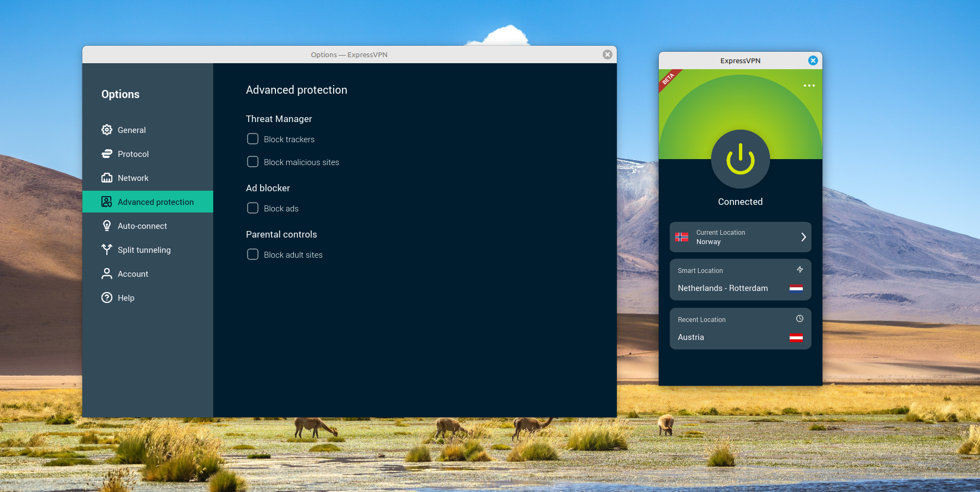
Task: Click the Ad blocker heading
Action: (268, 188)
